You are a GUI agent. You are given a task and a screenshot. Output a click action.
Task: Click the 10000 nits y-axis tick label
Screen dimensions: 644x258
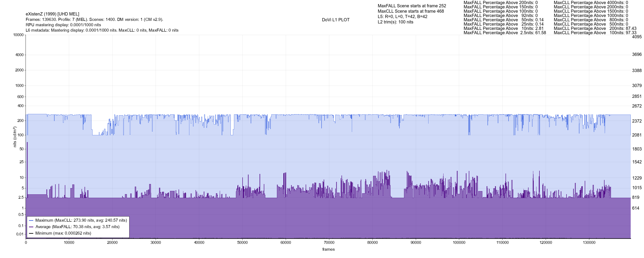18,35
